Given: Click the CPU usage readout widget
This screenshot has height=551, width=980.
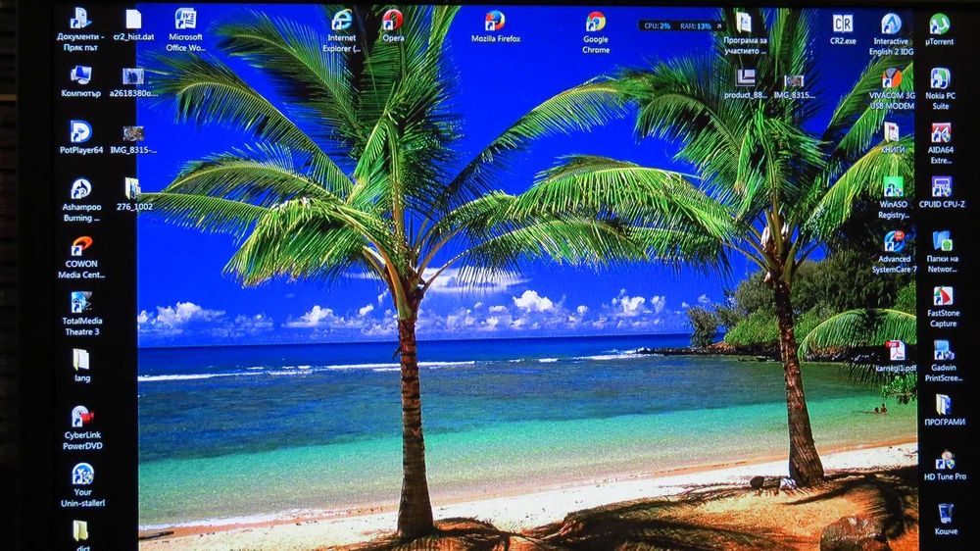Looking at the screenshot, I should point(657,26).
